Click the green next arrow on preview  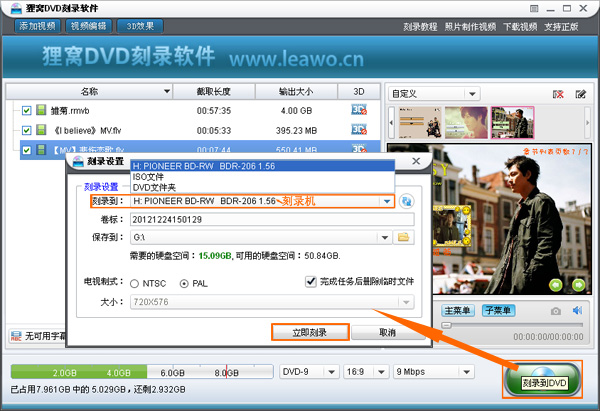pos(579,285)
